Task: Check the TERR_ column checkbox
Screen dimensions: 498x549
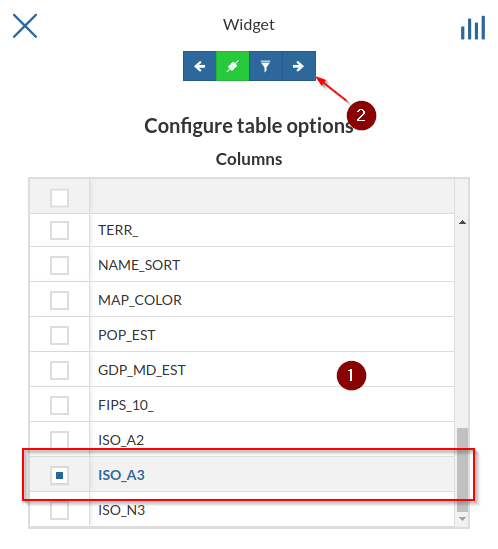Action: click(x=59, y=230)
